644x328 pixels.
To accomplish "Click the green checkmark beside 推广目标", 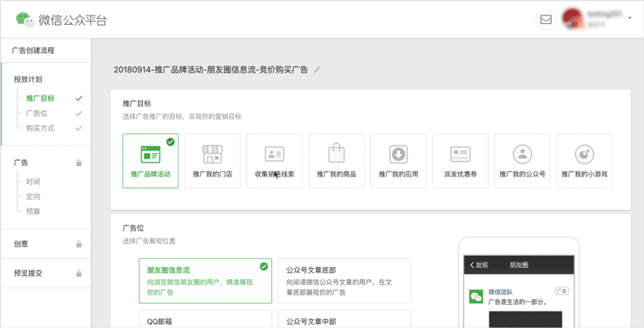I will click(x=79, y=98).
